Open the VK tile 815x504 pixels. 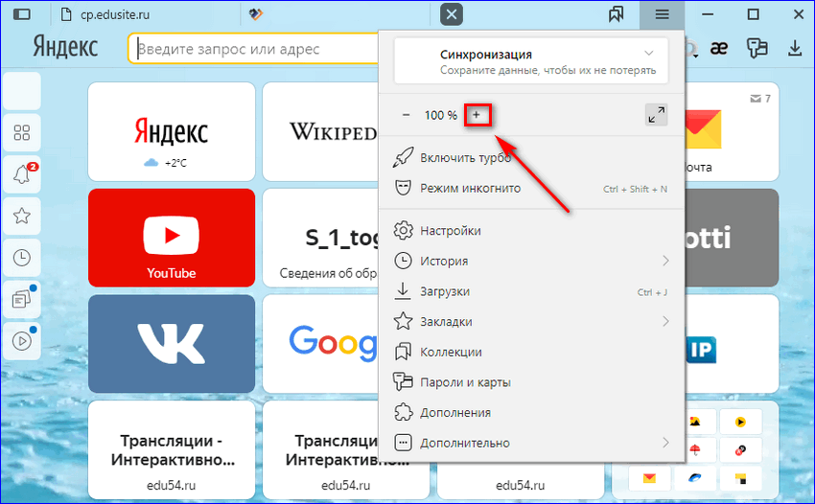click(x=172, y=343)
